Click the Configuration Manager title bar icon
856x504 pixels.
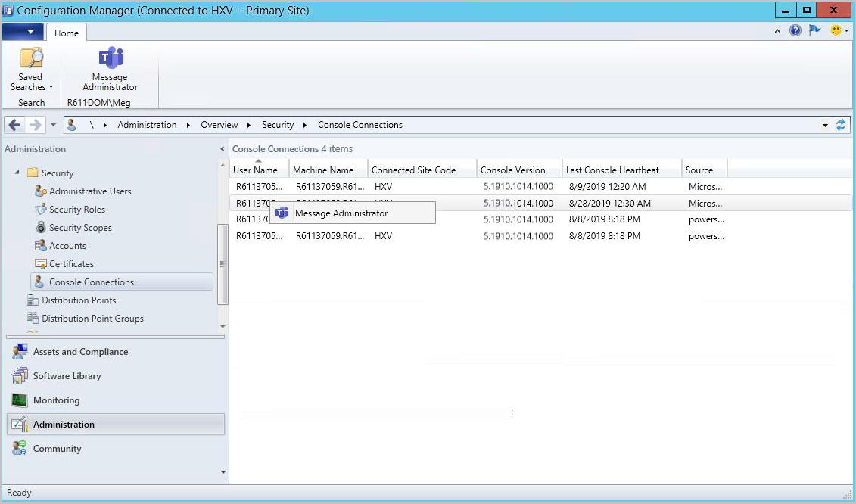pyautogui.click(x=8, y=10)
